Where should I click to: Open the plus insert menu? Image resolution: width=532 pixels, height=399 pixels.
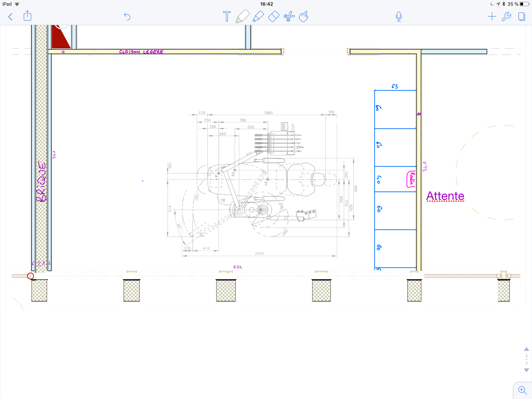492,17
